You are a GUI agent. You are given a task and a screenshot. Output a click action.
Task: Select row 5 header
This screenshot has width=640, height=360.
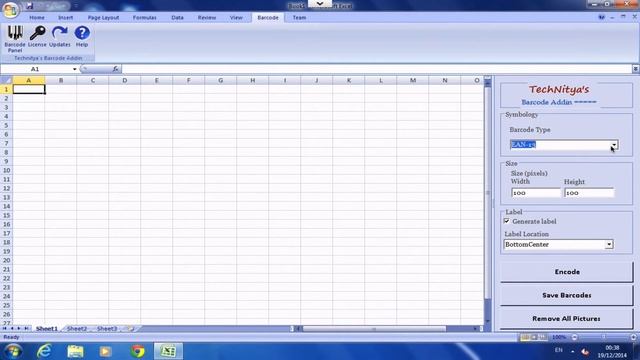point(6,125)
